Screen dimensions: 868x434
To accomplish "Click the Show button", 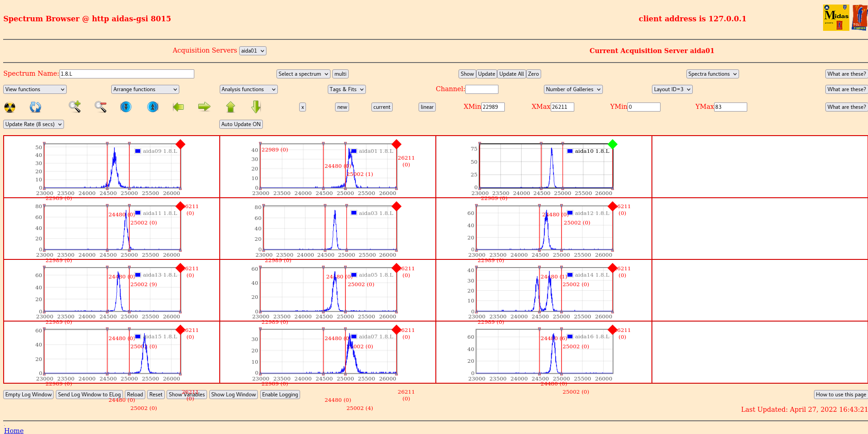I will click(x=467, y=74).
